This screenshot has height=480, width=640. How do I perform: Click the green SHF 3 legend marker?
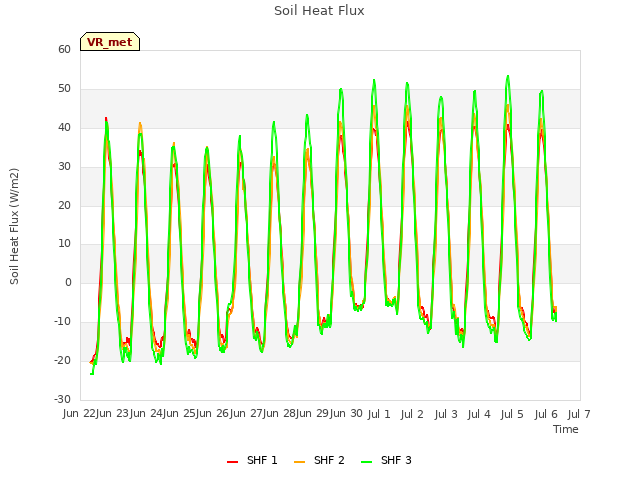coord(367,461)
